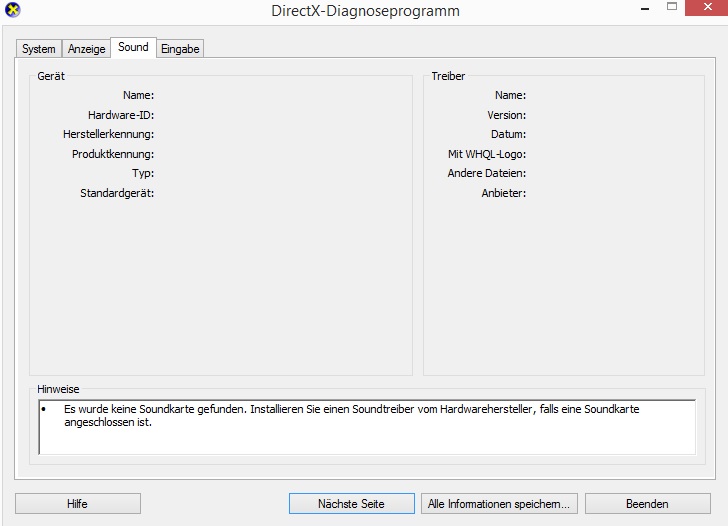728x526 pixels.
Task: Minimize the DirectX-Diagnoseprogramm window
Action: pos(645,8)
